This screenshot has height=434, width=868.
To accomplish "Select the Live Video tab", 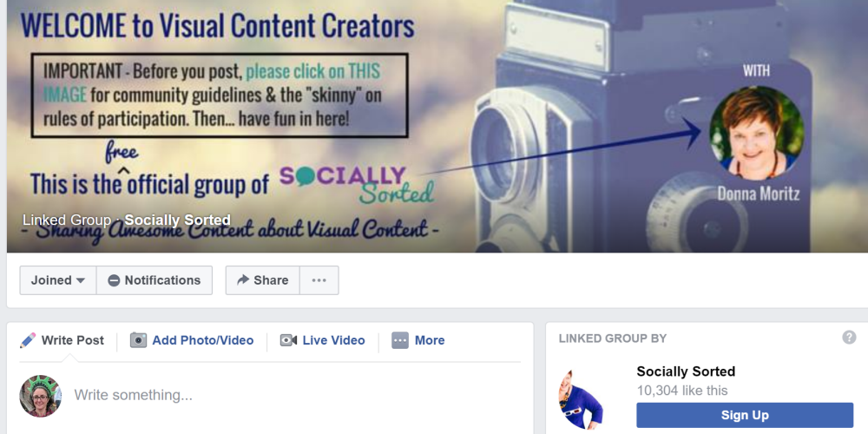I will point(322,340).
